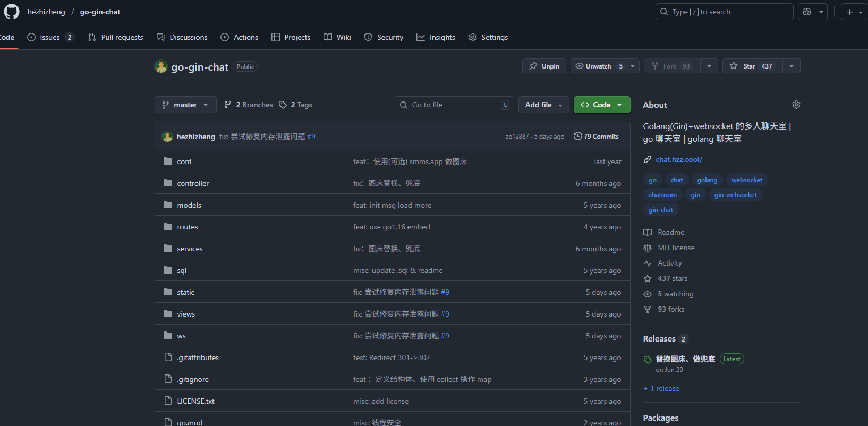
Task: Open the green Code dropdown
Action: point(601,105)
